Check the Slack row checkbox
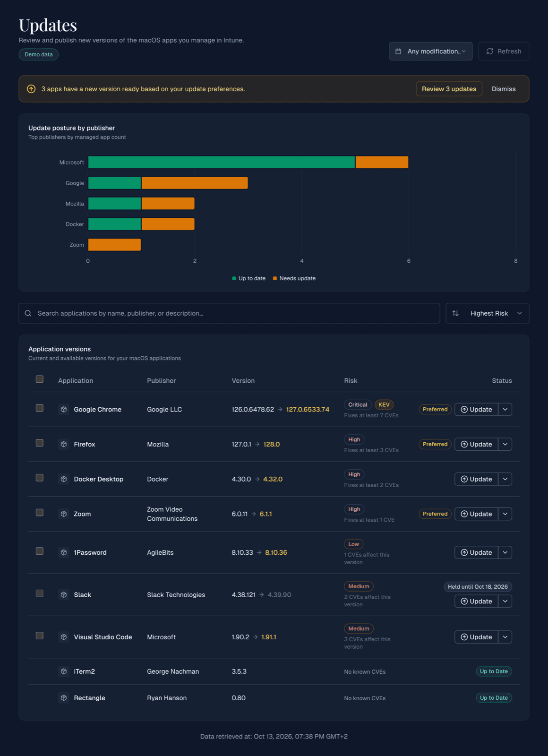Viewport: 548px width, 756px height. (x=40, y=593)
